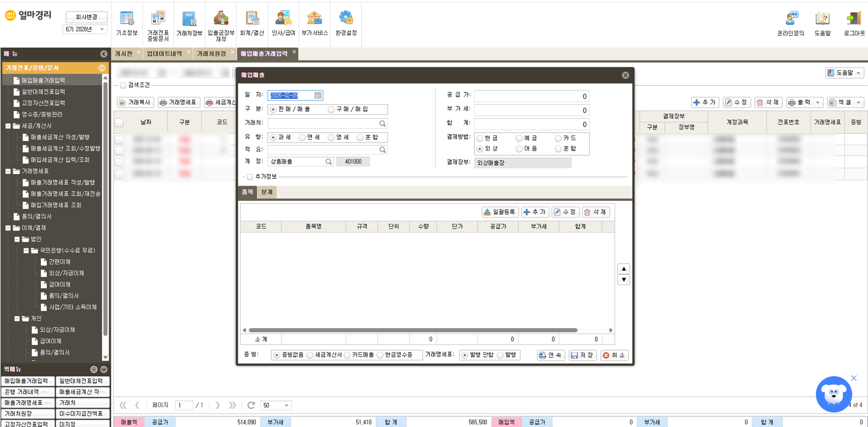Collapse the 이체/결제 tree folder
This screenshot has width=868, height=427.
pos(8,228)
